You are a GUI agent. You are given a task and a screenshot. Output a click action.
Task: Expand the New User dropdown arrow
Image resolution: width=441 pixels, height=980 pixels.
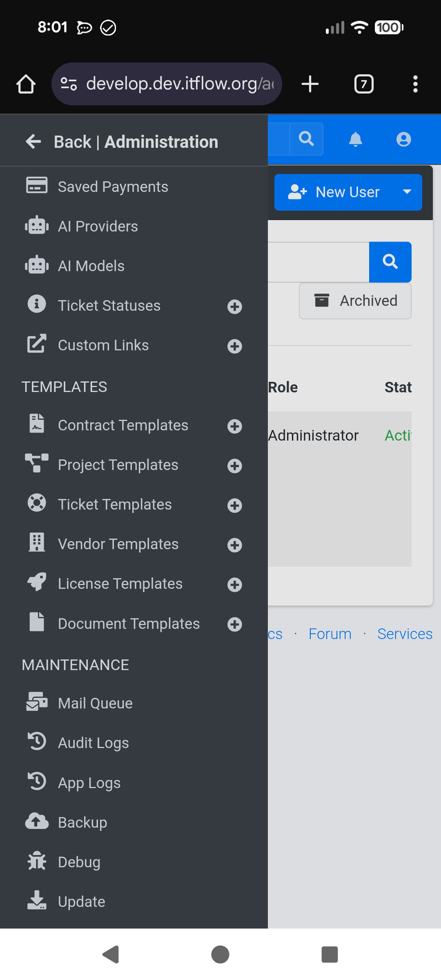point(407,192)
